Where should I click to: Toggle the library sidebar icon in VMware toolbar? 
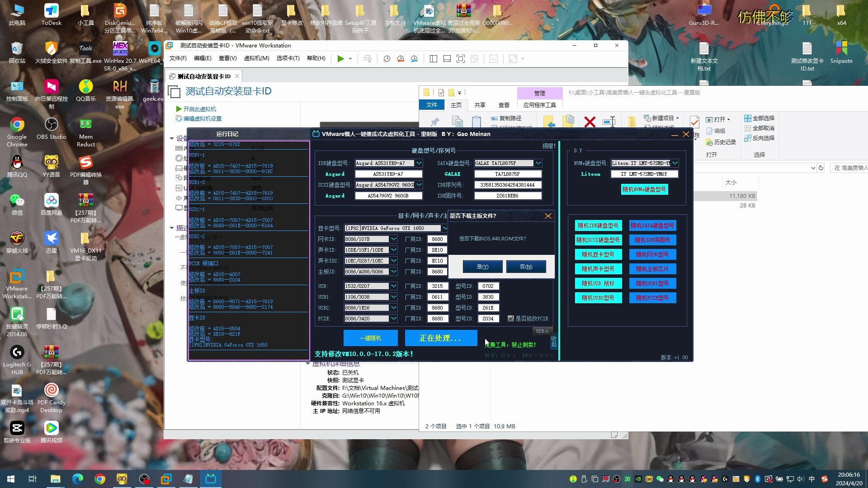(x=433, y=59)
